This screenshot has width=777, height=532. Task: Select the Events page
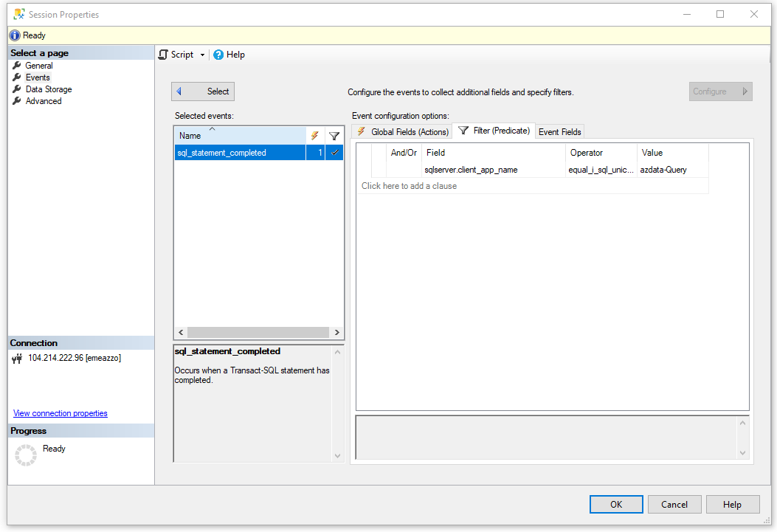(38, 77)
